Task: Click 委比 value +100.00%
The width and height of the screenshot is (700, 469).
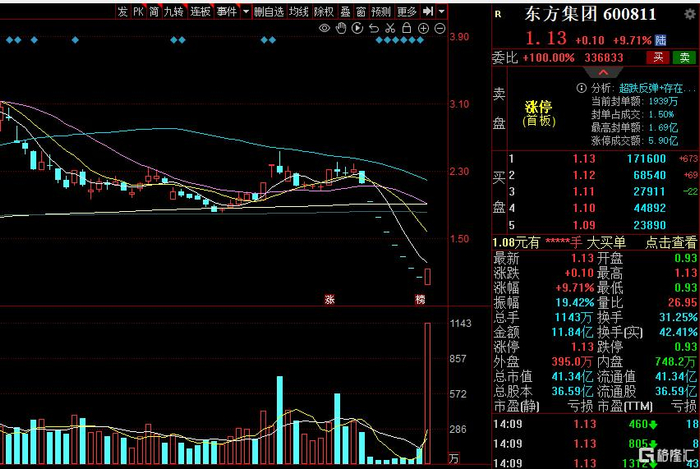Action: (549, 58)
